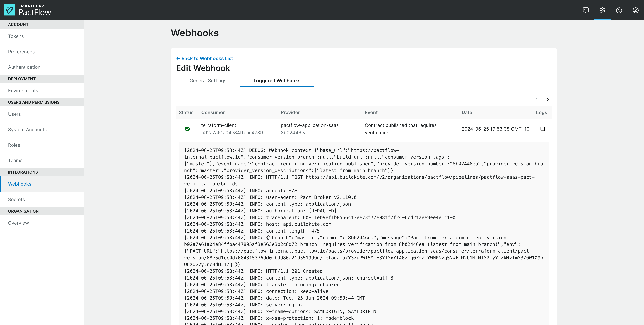Open the Secrets page
Image resolution: width=644 pixels, height=325 pixels.
coord(16,199)
